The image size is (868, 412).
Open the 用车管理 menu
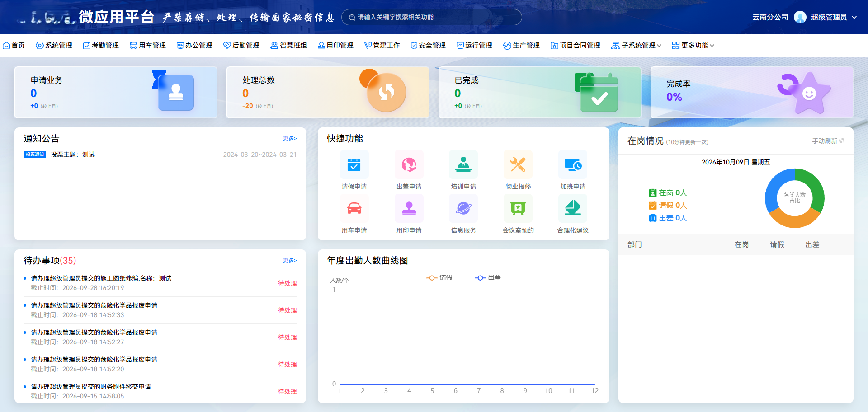[x=148, y=46]
